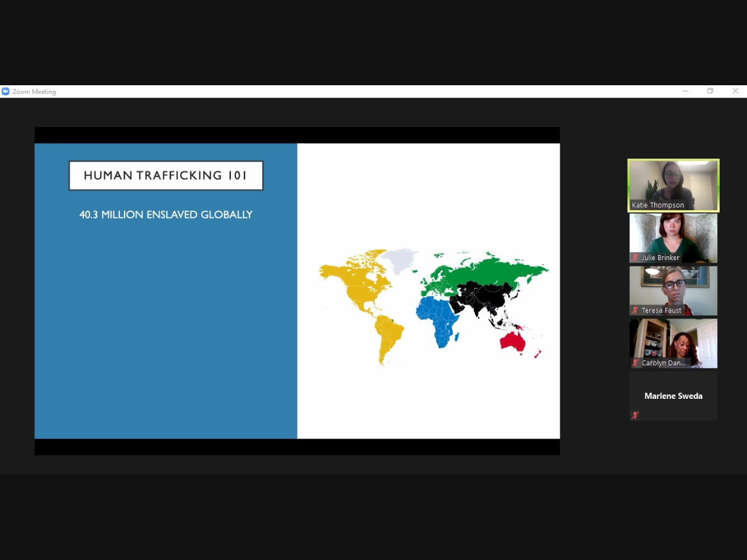Click muted microphone icon in Marlene Sweda tile

point(635,415)
